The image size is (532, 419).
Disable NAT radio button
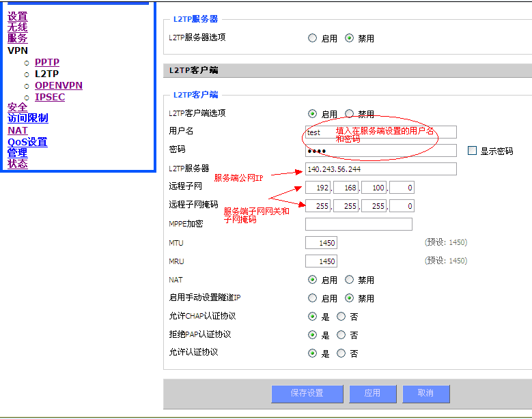350,280
